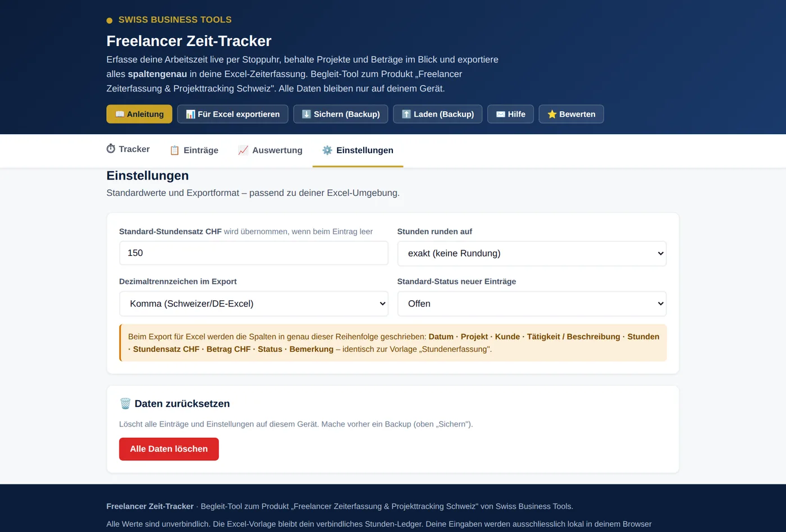The height and width of the screenshot is (532, 786).
Task: Expand the Dezimaltrennzeichen im Export dropdown
Action: 254,304
